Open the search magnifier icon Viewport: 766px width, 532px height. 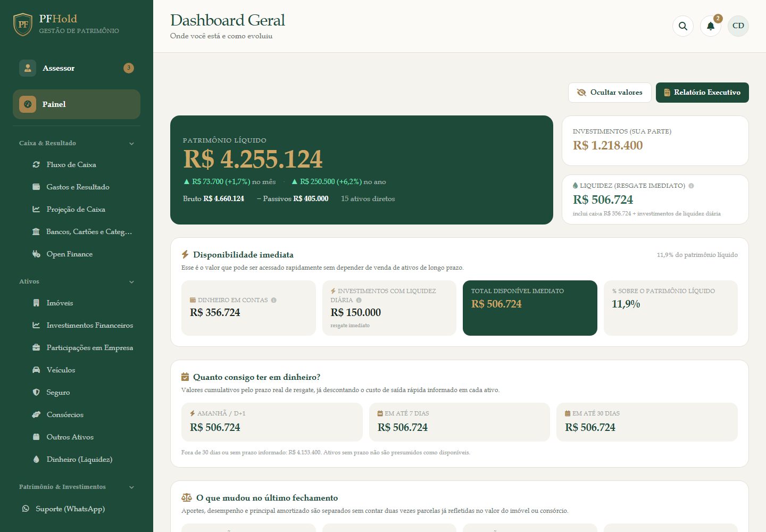683,26
